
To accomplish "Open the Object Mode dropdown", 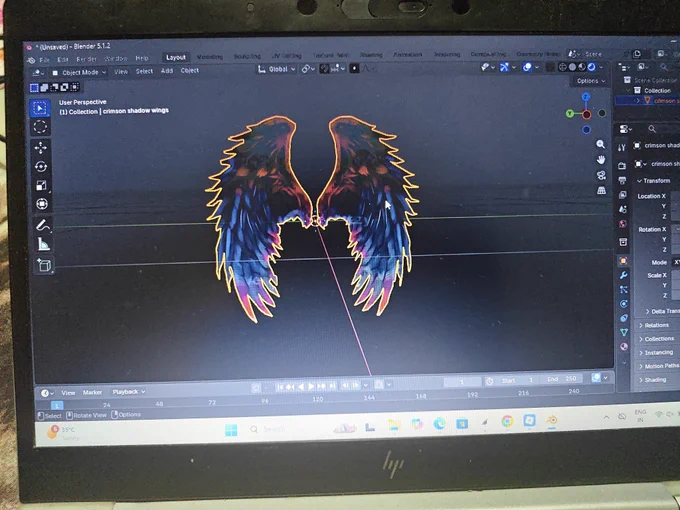I will click(79, 72).
